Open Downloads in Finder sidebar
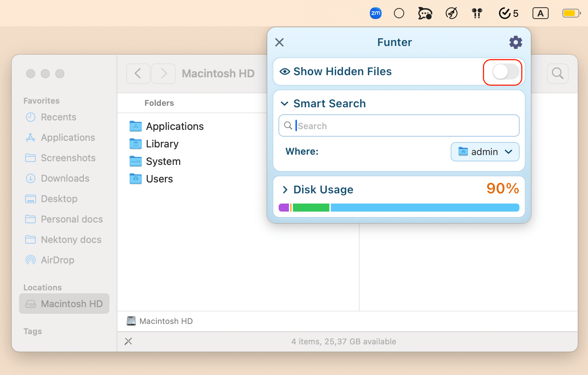The image size is (588, 375). coord(65,178)
